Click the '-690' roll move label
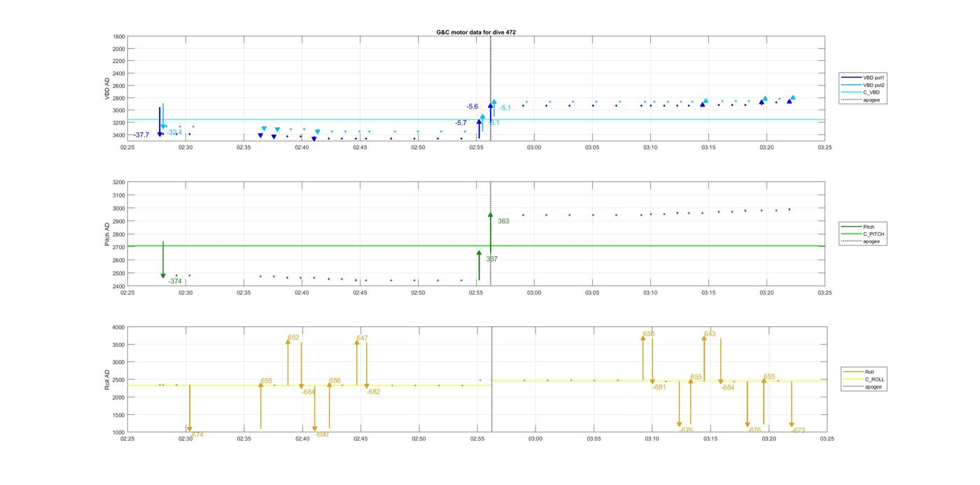980x485 pixels. pos(321,435)
